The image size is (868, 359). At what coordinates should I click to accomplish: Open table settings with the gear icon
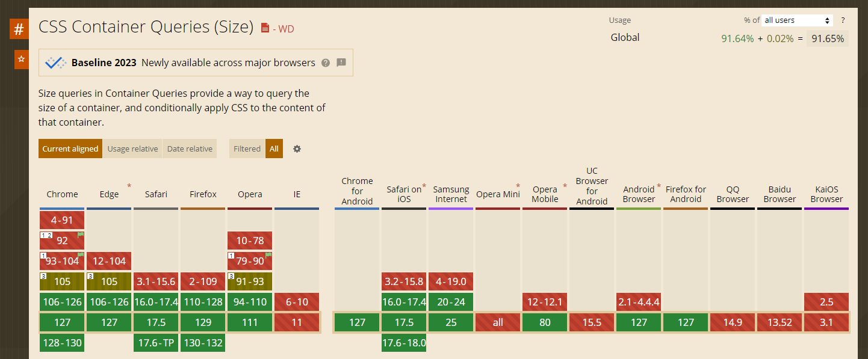click(x=297, y=149)
